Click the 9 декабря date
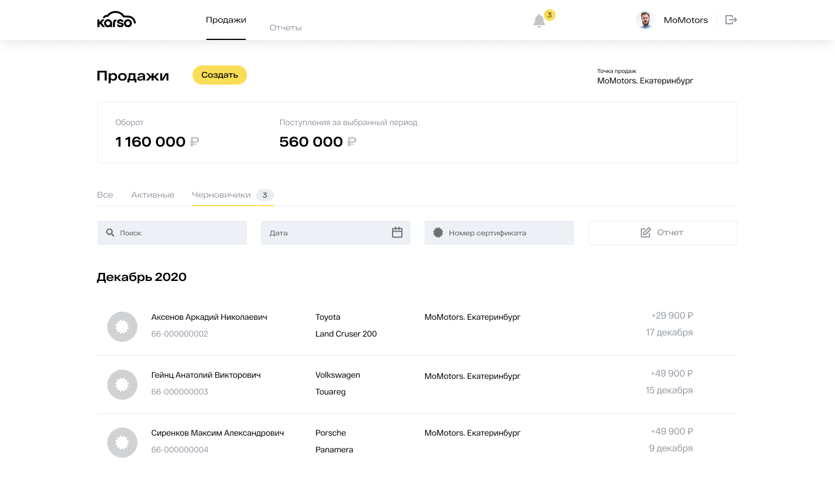835x504 pixels. pyautogui.click(x=671, y=448)
